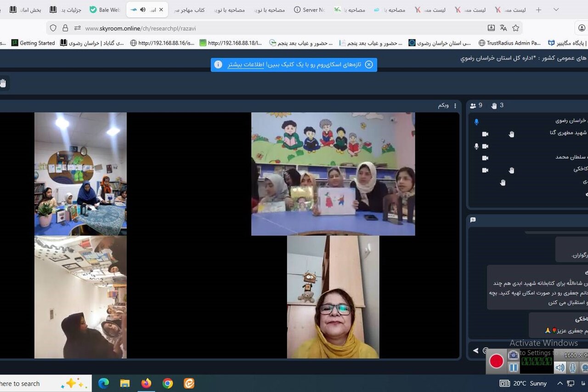Click the site permissions icon in the address bar

[77, 28]
